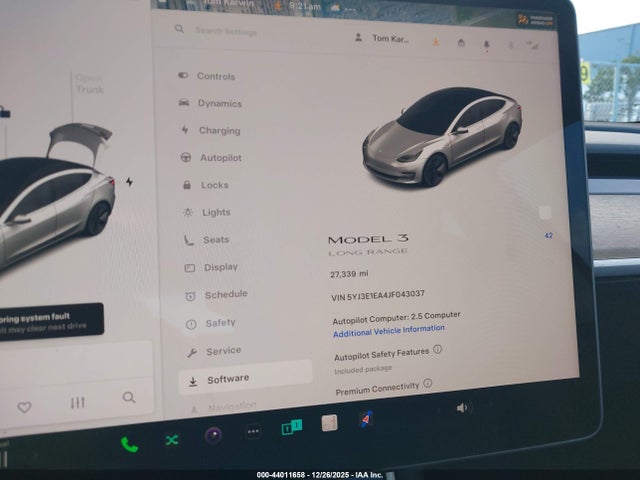This screenshot has width=640, height=480.
Task: Tap the system fault alert banner
Action: tap(51, 321)
